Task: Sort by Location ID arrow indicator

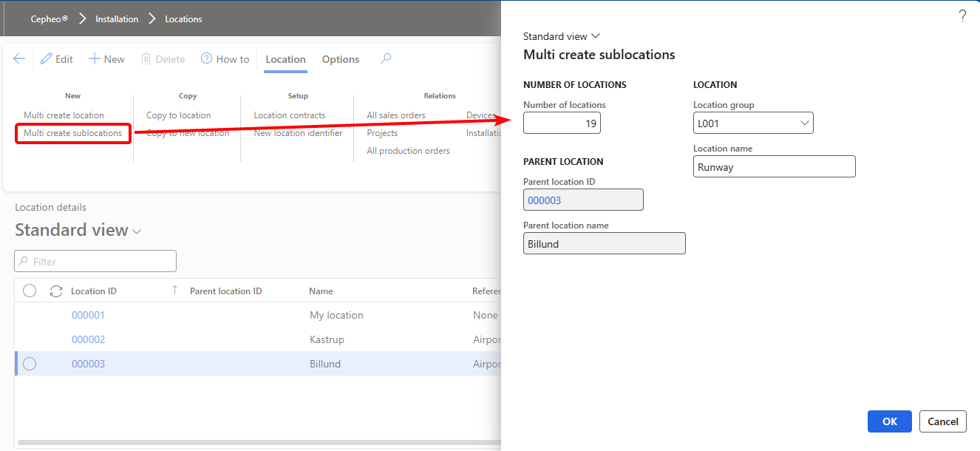Action: pos(174,291)
